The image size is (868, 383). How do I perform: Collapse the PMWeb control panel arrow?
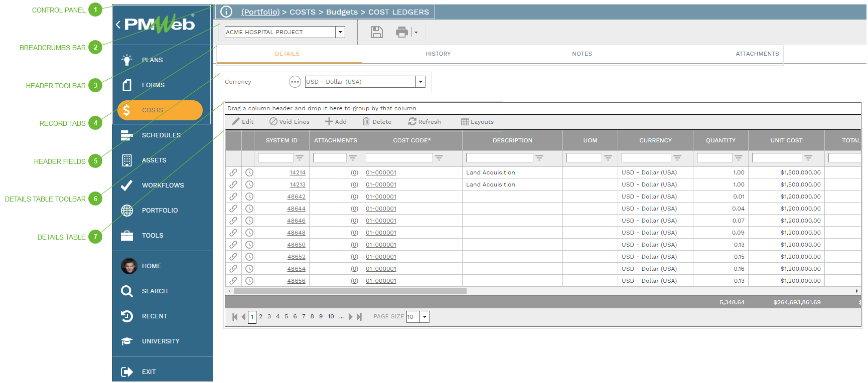118,24
